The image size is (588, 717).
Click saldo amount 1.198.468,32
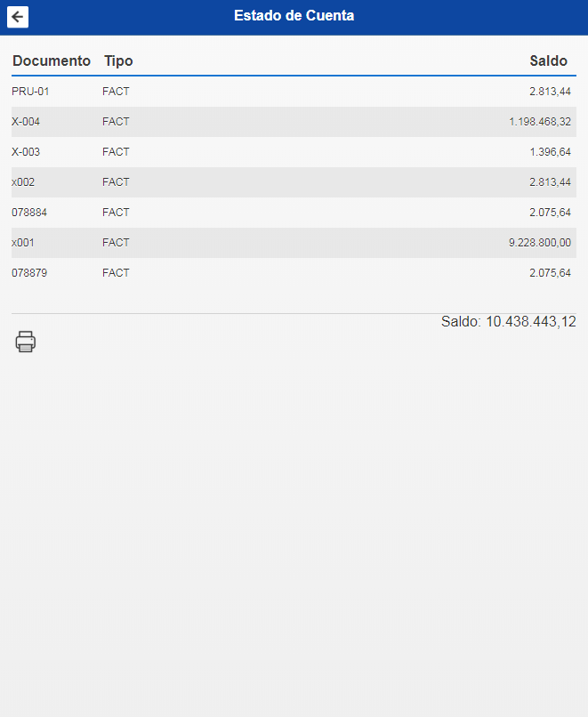click(x=540, y=122)
